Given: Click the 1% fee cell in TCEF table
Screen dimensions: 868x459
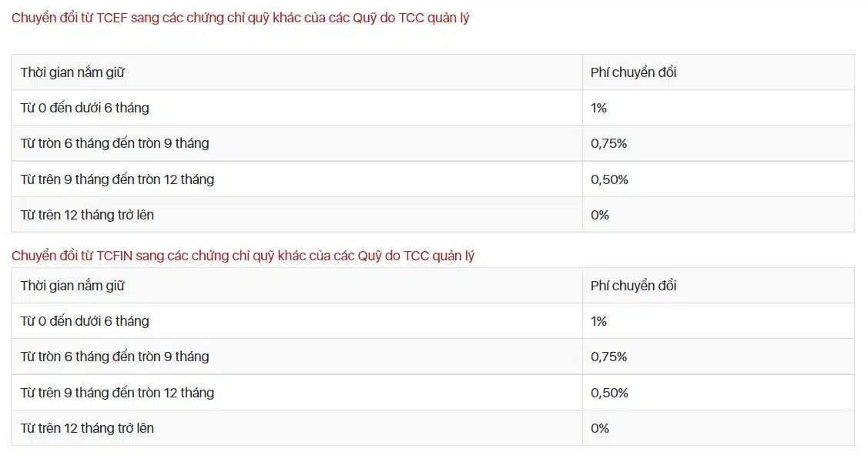Looking at the screenshot, I should click(598, 108).
